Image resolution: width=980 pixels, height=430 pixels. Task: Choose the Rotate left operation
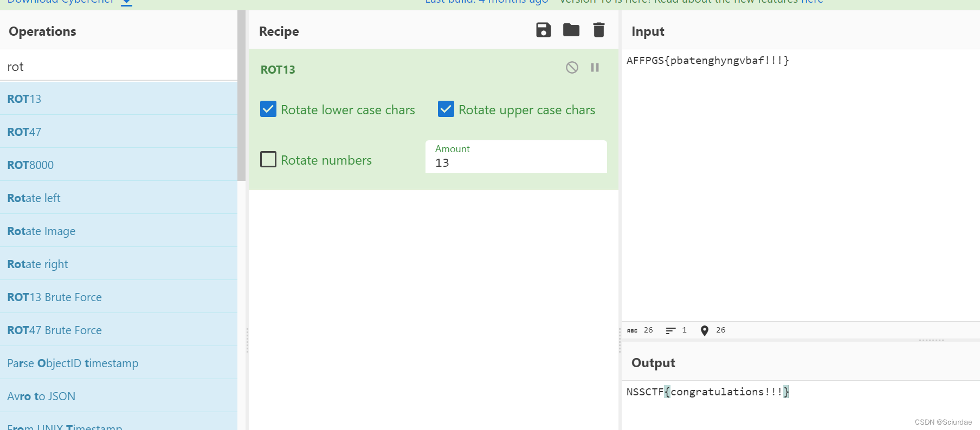click(x=119, y=198)
